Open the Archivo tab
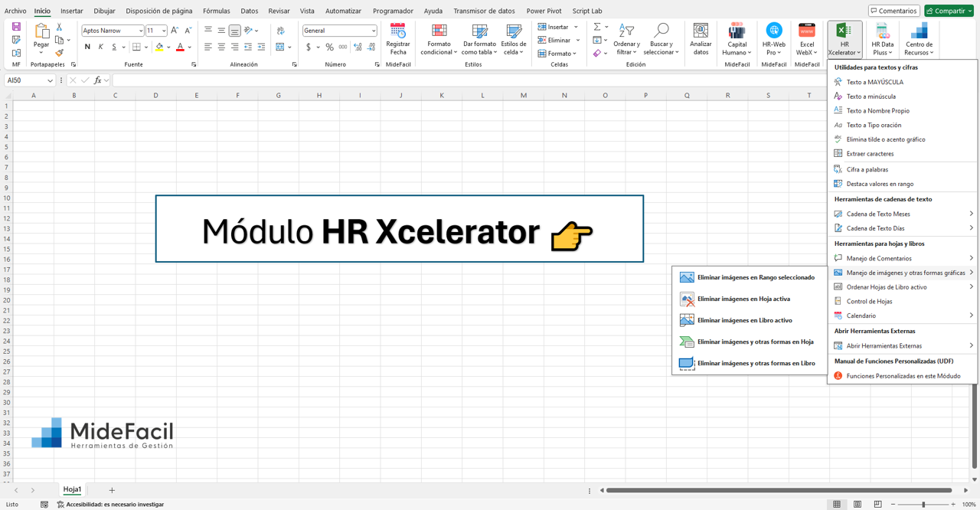This screenshot has height=510, width=980. pos(15,11)
